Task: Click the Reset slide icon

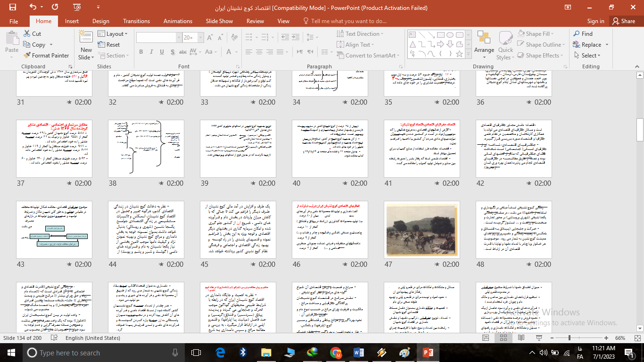Action: tap(101, 45)
